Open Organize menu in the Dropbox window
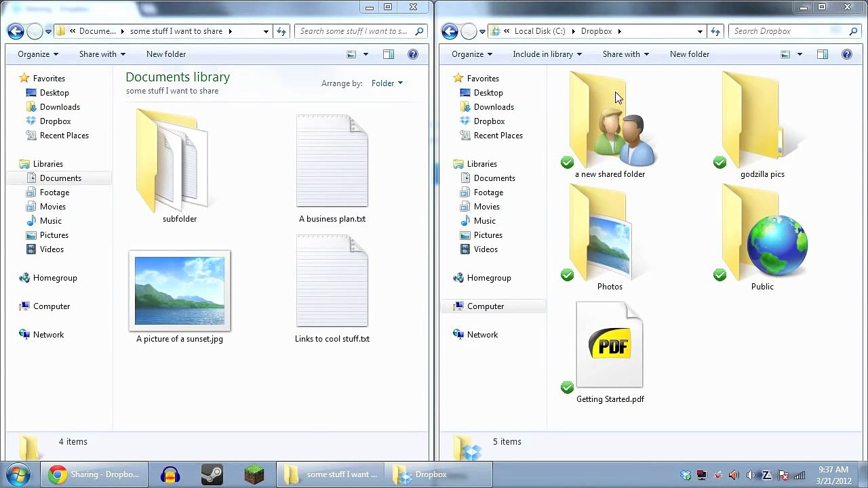868x488 pixels. tap(472, 54)
